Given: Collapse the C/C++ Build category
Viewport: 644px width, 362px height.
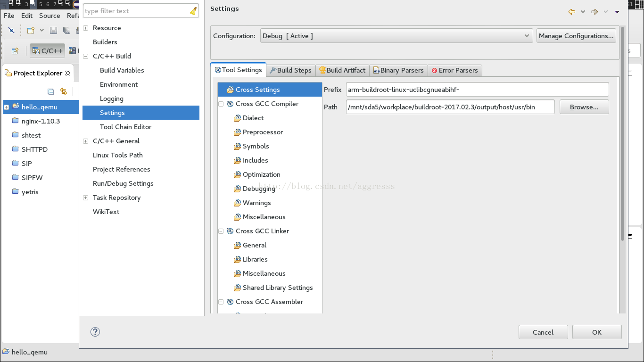Looking at the screenshot, I should pos(86,56).
